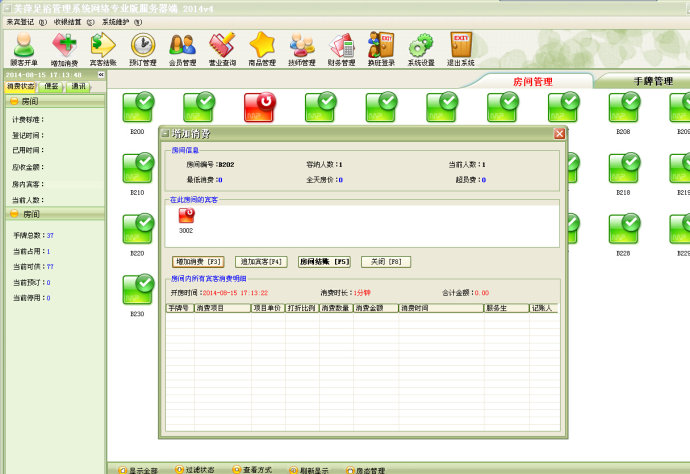
Task: Select room B200 icon
Action: [138, 107]
